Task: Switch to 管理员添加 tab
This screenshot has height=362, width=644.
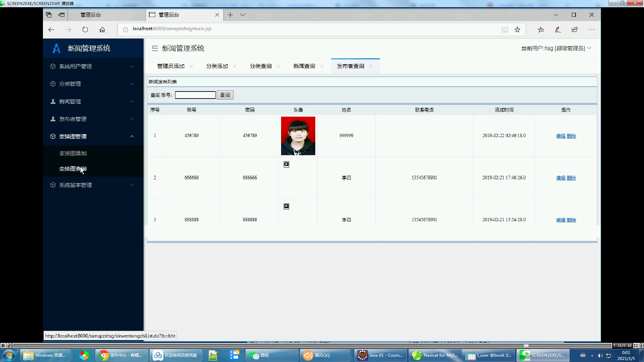Action: click(171, 66)
